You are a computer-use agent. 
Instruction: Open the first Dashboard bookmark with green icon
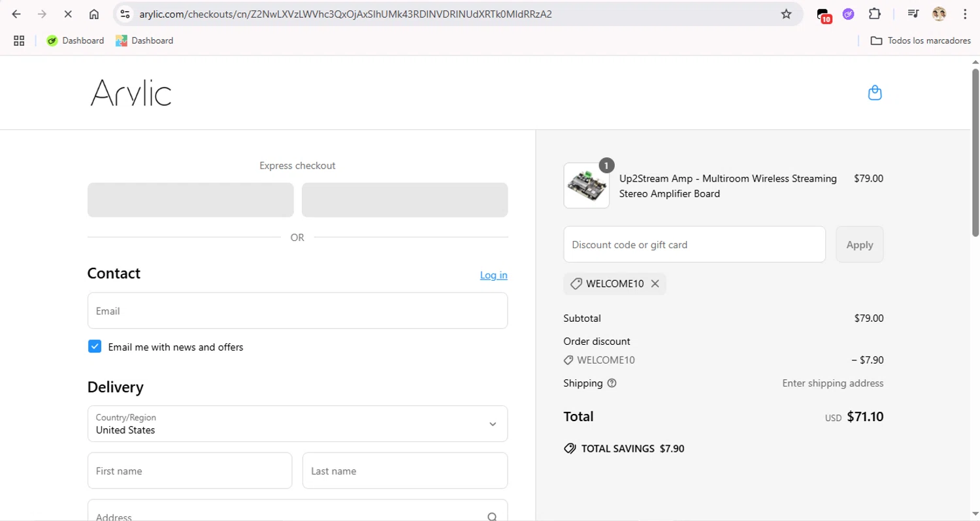[x=75, y=40]
